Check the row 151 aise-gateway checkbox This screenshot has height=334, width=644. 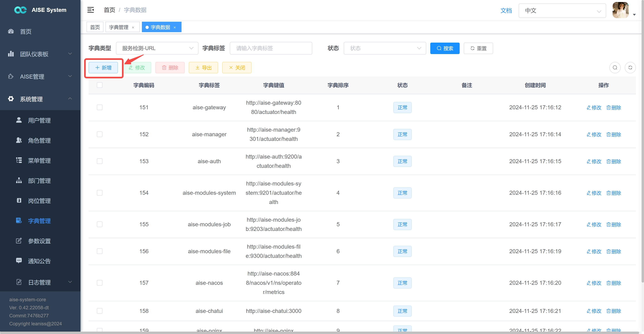coord(99,107)
